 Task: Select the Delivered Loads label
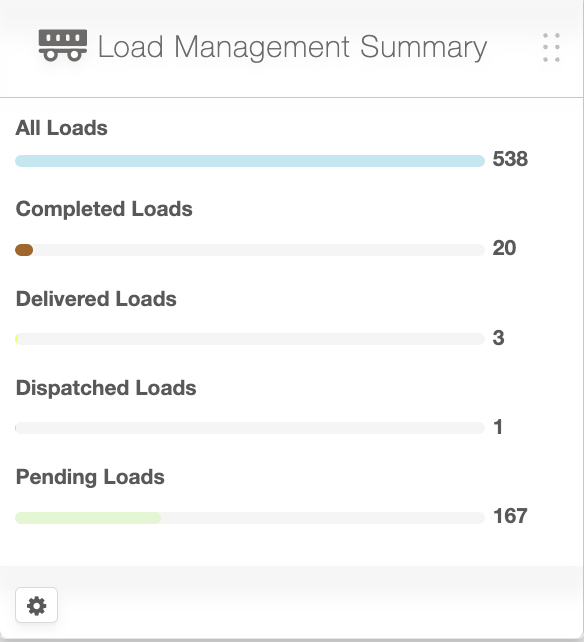(x=96, y=298)
